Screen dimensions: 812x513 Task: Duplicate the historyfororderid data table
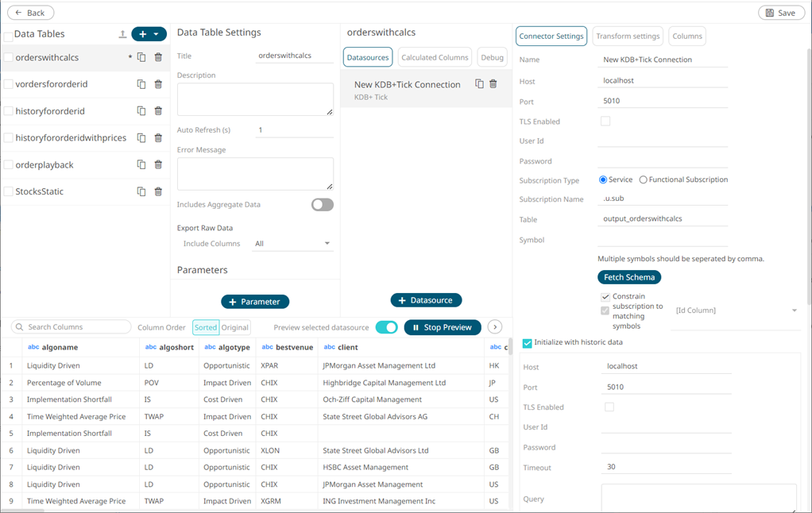141,111
